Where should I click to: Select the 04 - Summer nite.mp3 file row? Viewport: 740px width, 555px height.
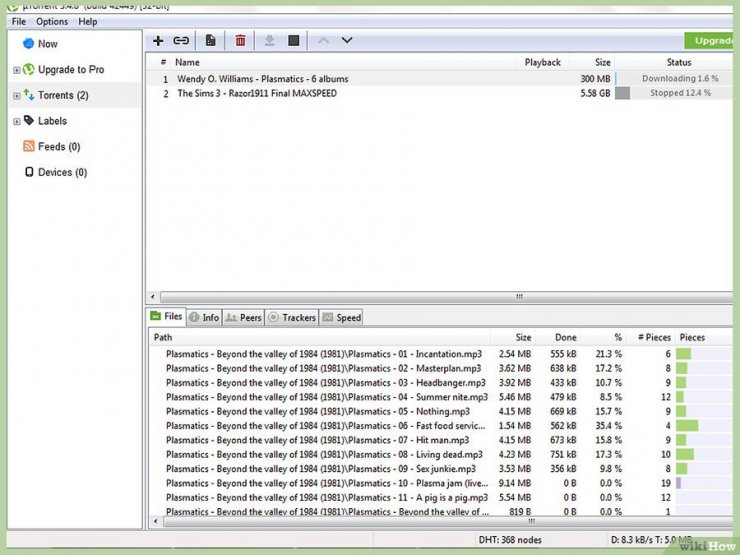(x=441, y=397)
